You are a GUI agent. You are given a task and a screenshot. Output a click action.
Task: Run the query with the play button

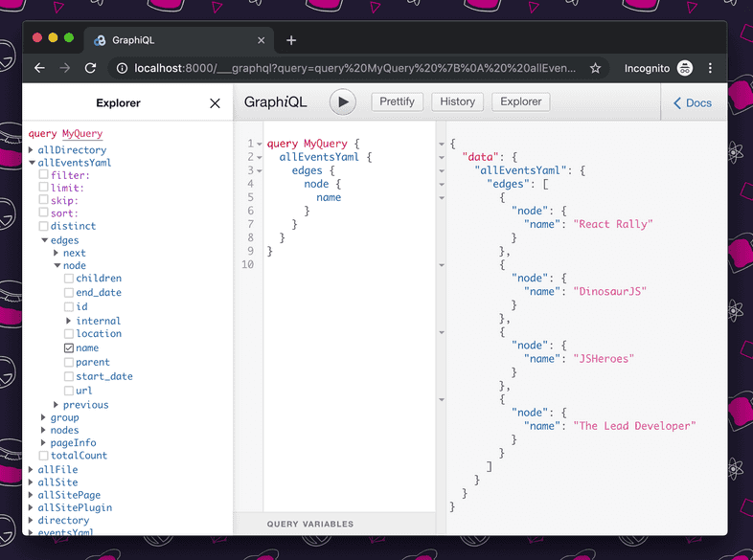(343, 102)
